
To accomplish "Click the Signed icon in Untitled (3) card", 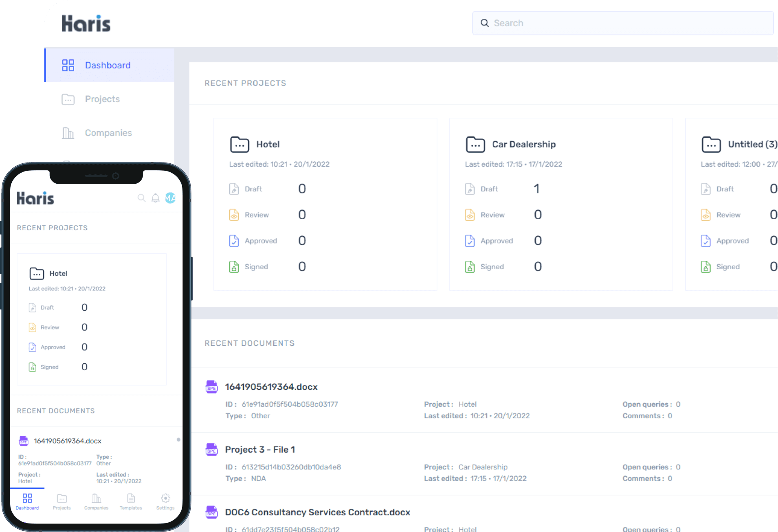I will point(705,267).
